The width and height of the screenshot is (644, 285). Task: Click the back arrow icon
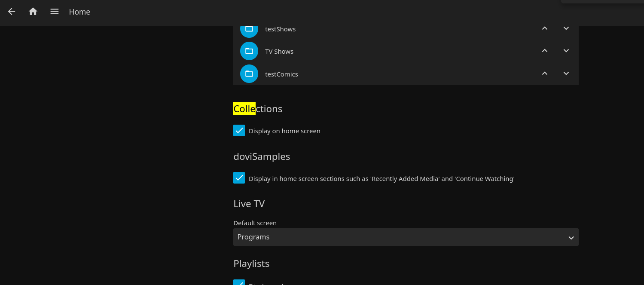[12, 12]
